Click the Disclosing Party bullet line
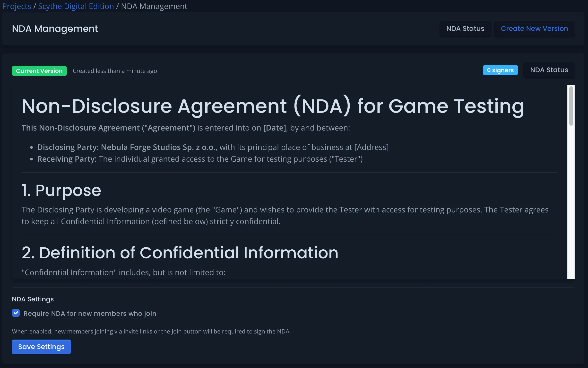This screenshot has width=588, height=368. 213,147
